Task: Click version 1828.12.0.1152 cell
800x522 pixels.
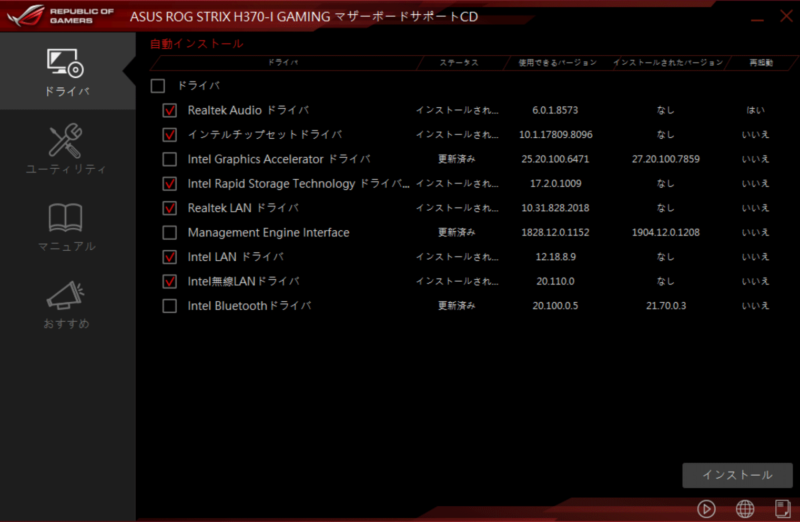Action: tap(555, 233)
